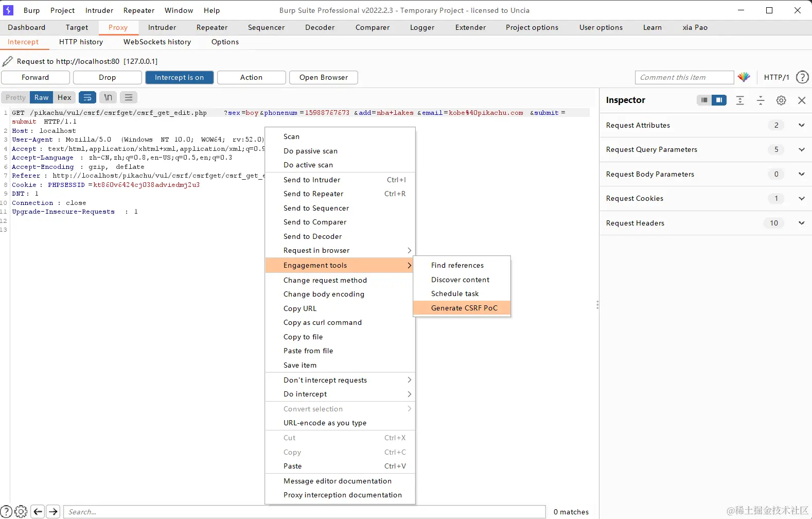Screen dimensions: 812x519
Task: Select Engagement tools menu entry
Action: (x=340, y=265)
